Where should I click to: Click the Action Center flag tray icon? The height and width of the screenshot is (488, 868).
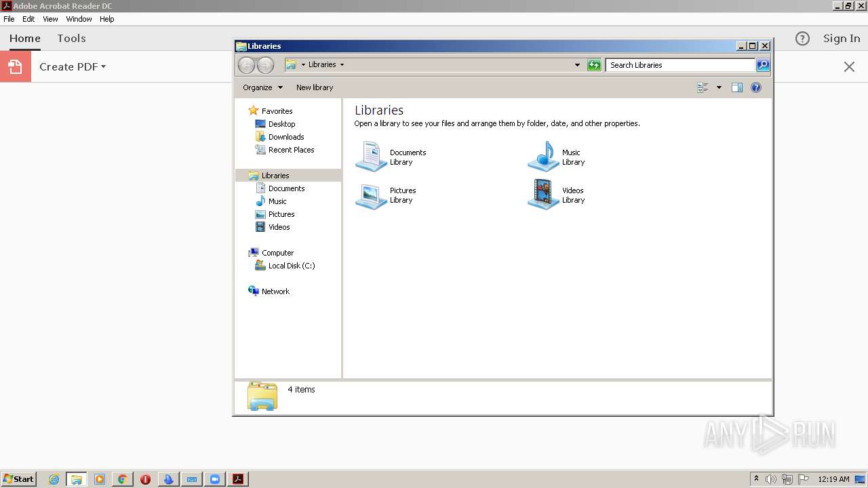pos(804,479)
